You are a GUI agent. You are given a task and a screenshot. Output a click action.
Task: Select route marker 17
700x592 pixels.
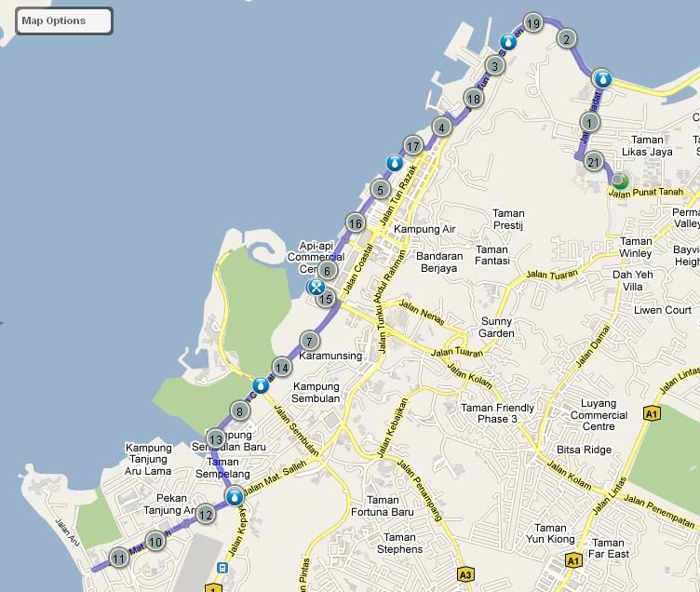(413, 146)
